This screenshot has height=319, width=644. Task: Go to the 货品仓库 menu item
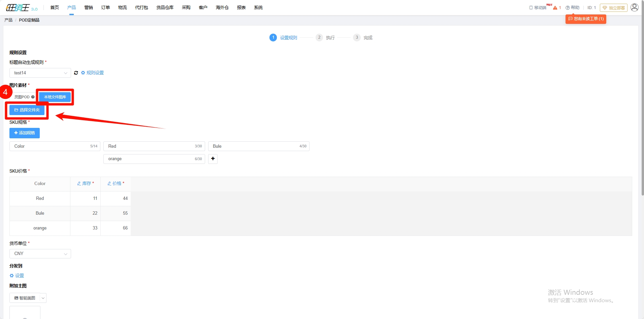[165, 7]
